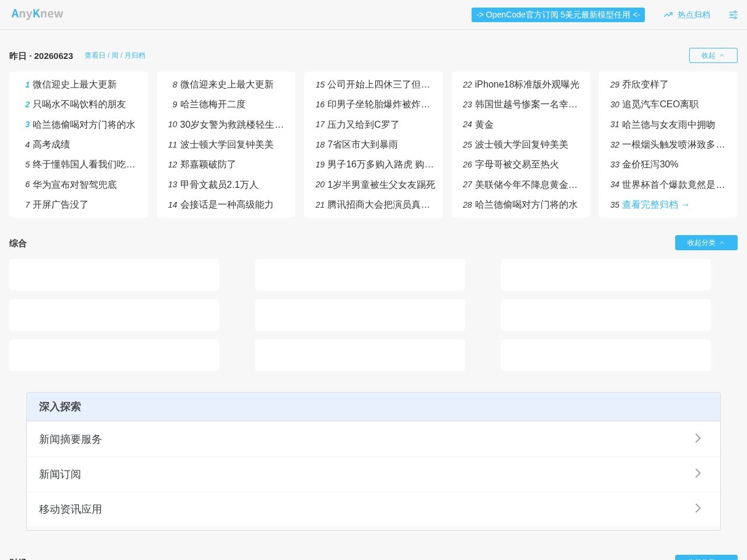Expand the 移动资讯应用 row chevron
The height and width of the screenshot is (560, 747).
(x=698, y=508)
